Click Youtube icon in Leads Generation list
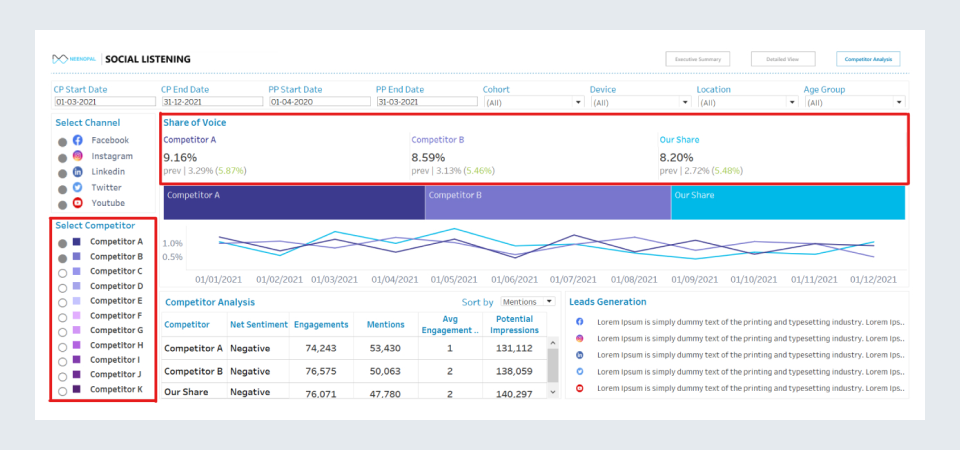 pos(580,388)
